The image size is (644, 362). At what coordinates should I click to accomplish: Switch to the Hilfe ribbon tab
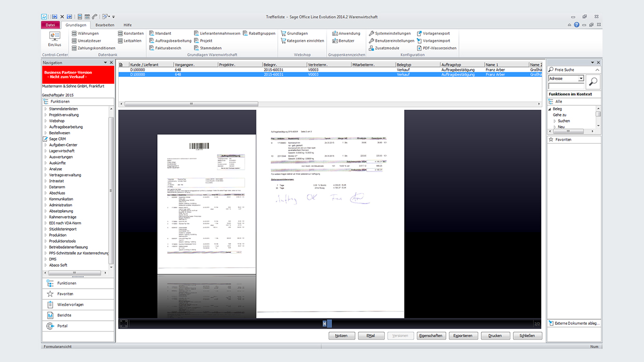(x=128, y=25)
